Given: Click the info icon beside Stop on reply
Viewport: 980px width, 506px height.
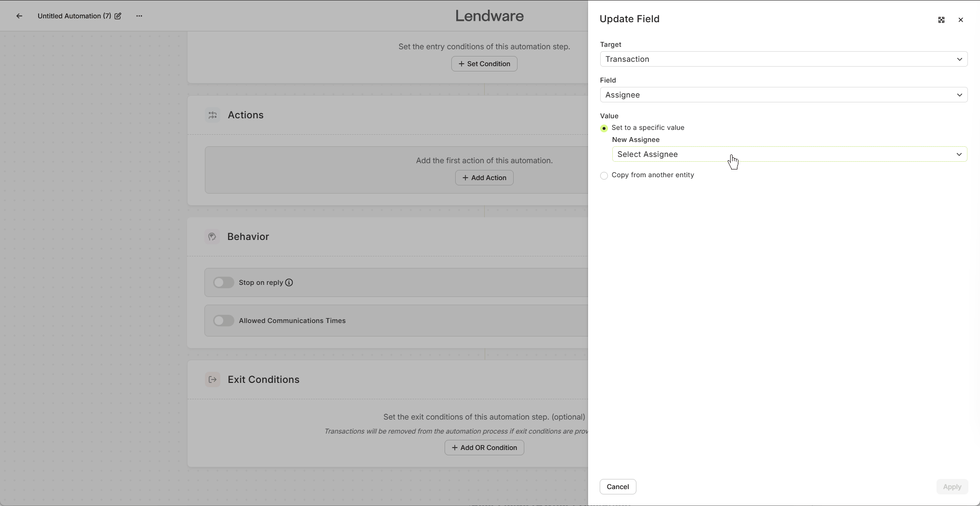Looking at the screenshot, I should point(288,282).
